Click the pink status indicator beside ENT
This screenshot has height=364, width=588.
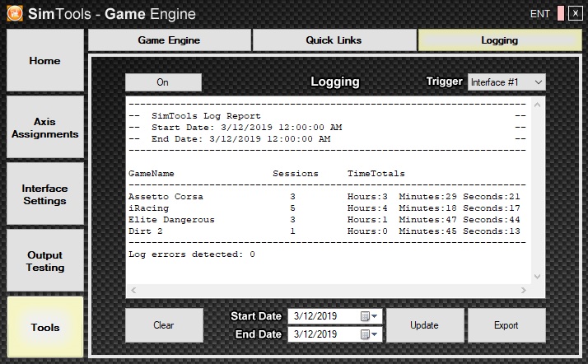(x=561, y=13)
